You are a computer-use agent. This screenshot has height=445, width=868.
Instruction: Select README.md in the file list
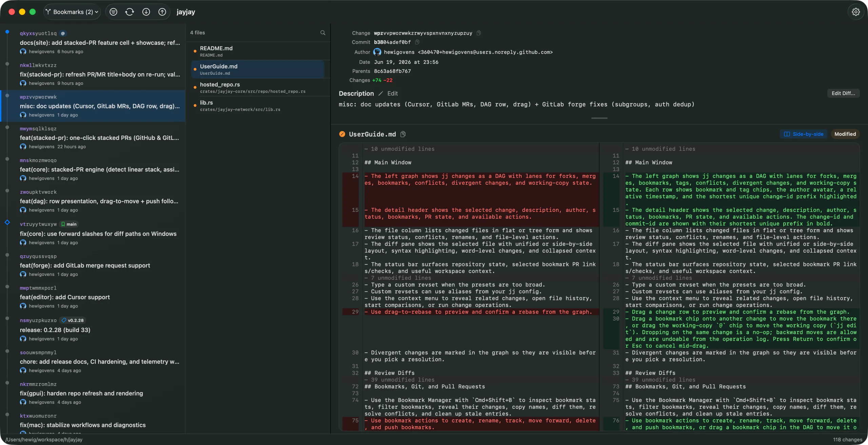tap(258, 51)
